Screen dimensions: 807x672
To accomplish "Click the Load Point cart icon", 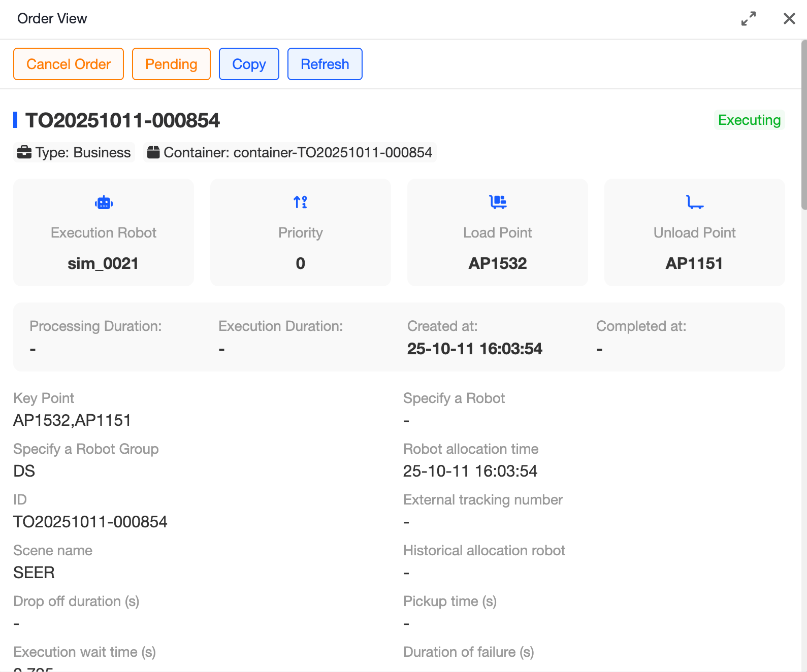I will coord(498,202).
